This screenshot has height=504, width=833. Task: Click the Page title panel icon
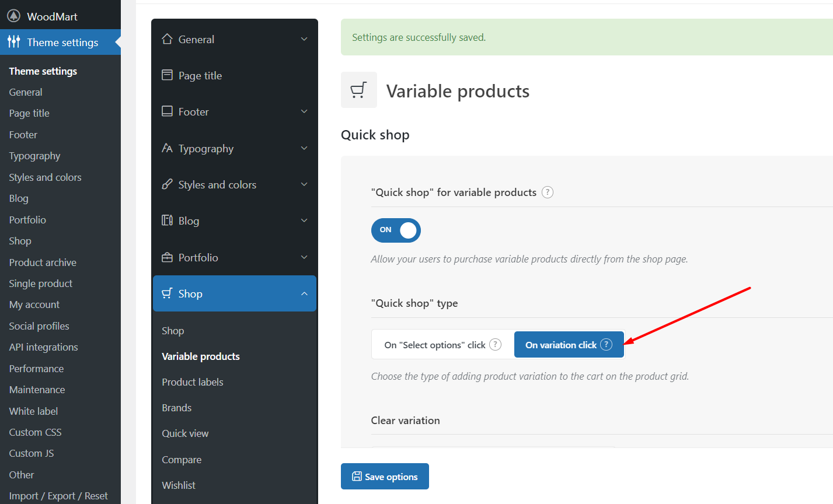(x=167, y=75)
